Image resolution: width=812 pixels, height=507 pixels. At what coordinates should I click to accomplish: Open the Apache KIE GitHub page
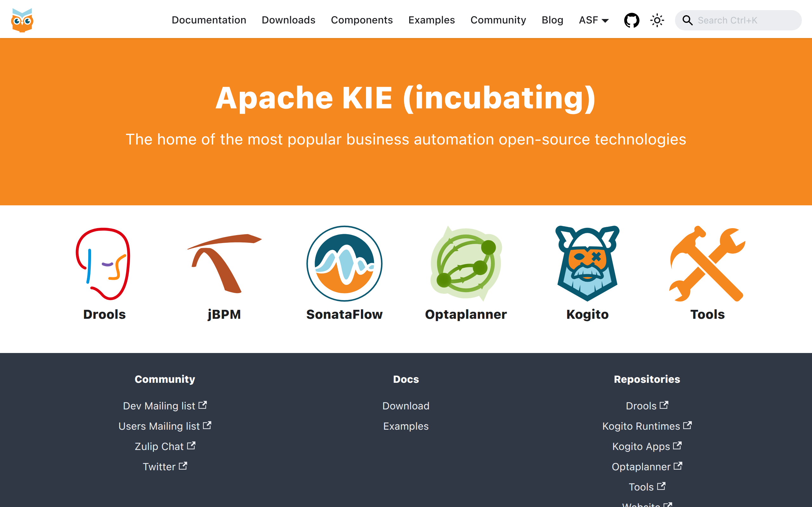pyautogui.click(x=632, y=20)
